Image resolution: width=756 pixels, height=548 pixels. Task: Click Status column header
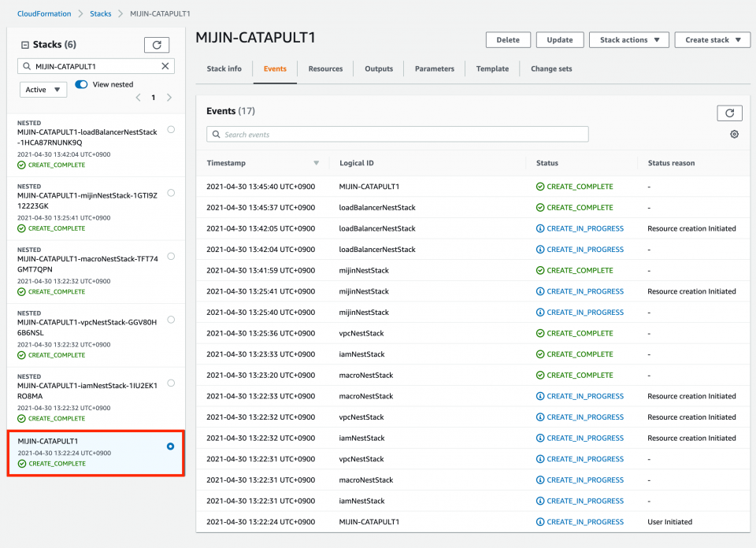547,163
